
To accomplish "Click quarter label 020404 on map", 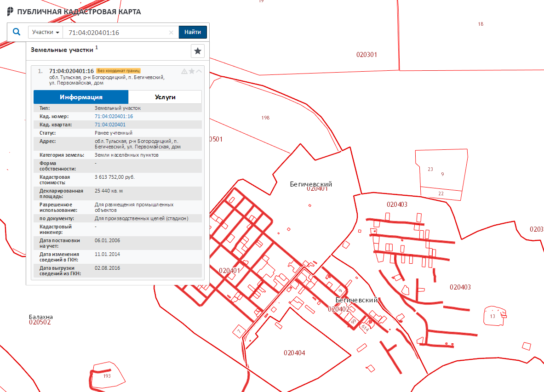I will [294, 353].
